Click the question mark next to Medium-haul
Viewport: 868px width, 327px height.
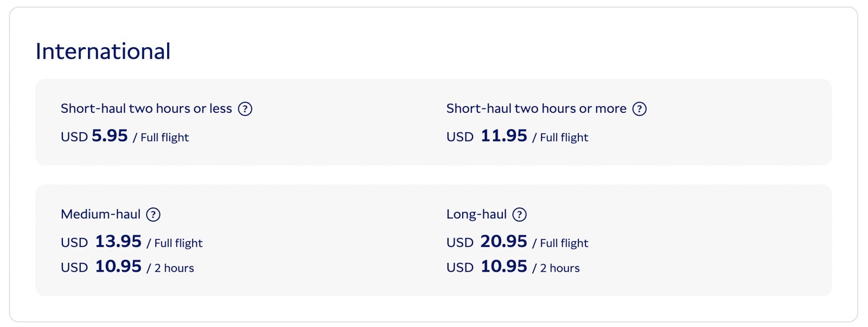pos(154,215)
